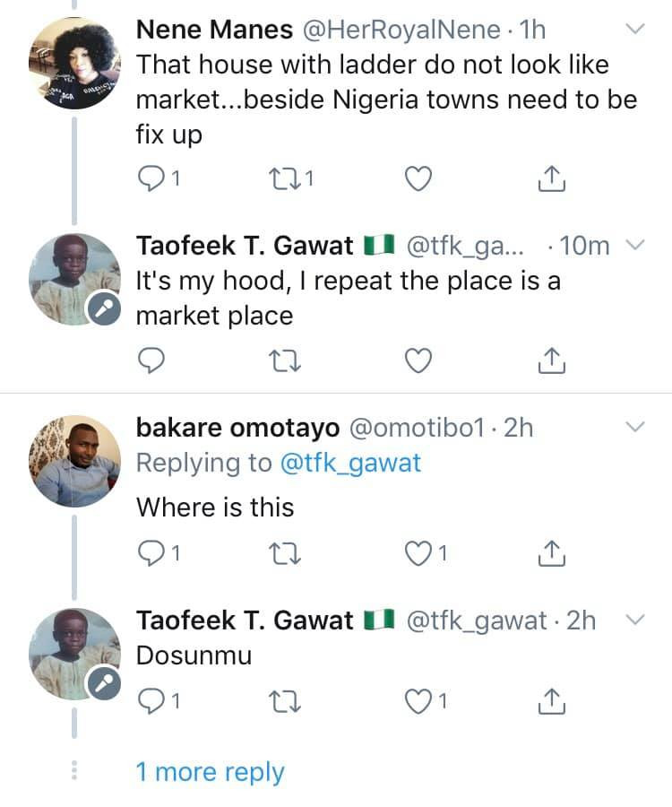
Task: Open options chevron on Nene Manes' tweet
Action: pyautogui.click(x=634, y=30)
